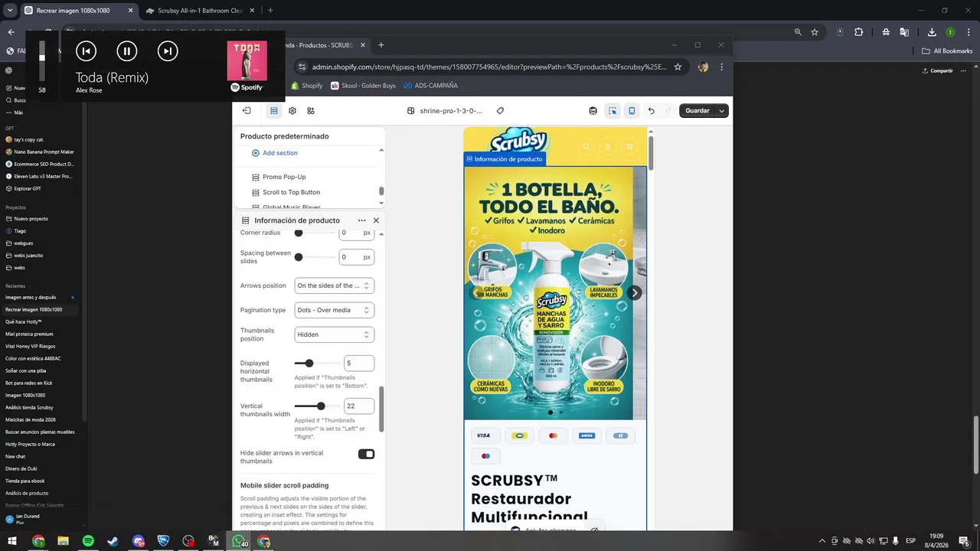The width and height of the screenshot is (980, 551).
Task: Click the search icon in Scrubsy preview header
Action: (586, 146)
